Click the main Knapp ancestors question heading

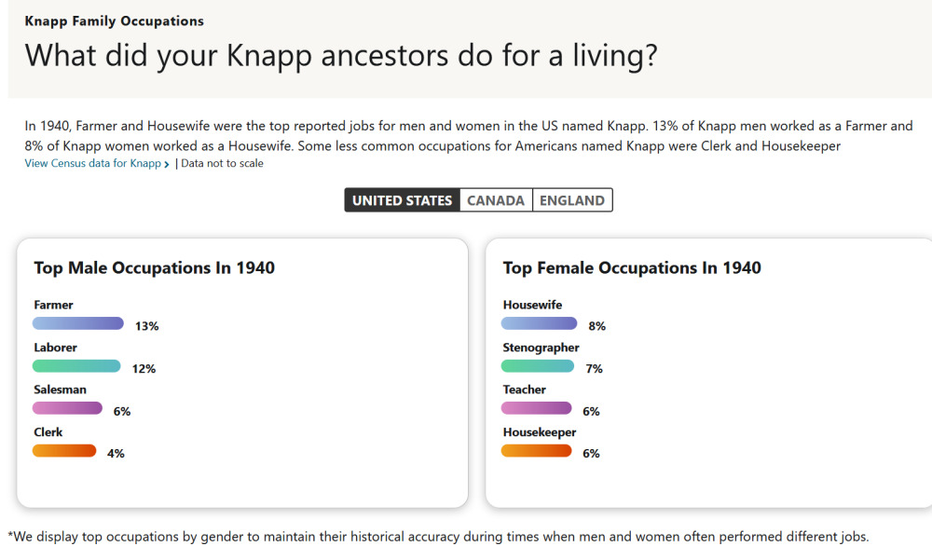(341, 55)
